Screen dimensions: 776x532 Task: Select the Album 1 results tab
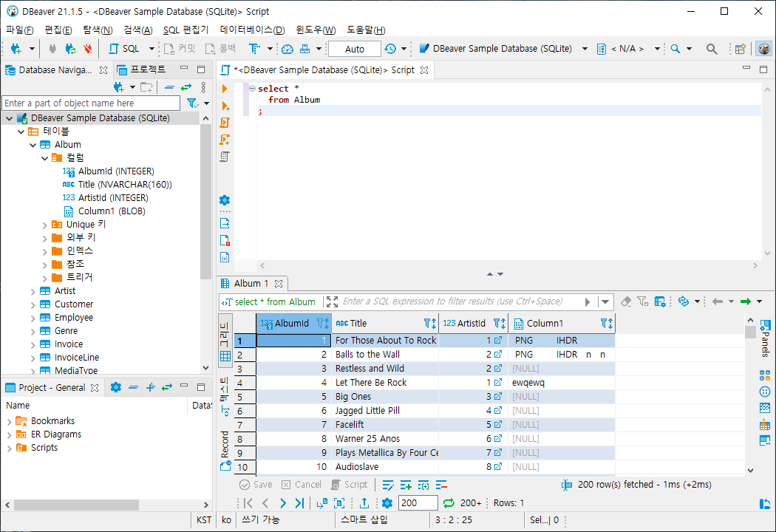pos(251,284)
